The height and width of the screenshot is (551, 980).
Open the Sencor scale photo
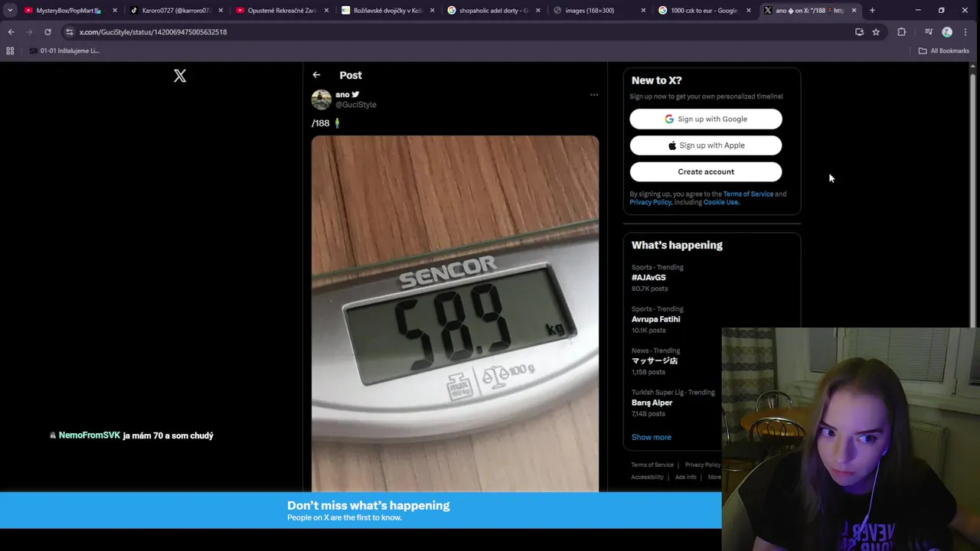(x=455, y=314)
